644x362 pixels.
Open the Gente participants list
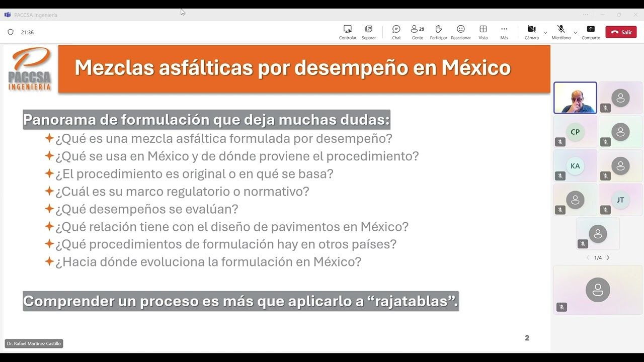418,32
